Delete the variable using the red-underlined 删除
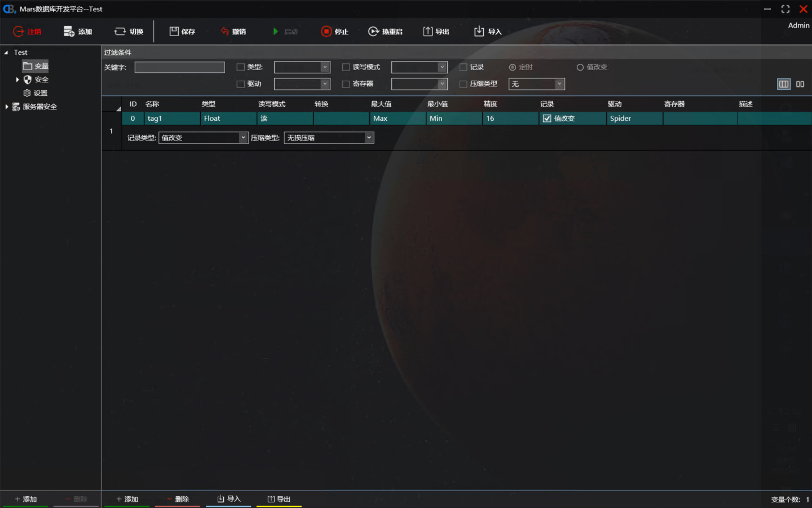 178,499
